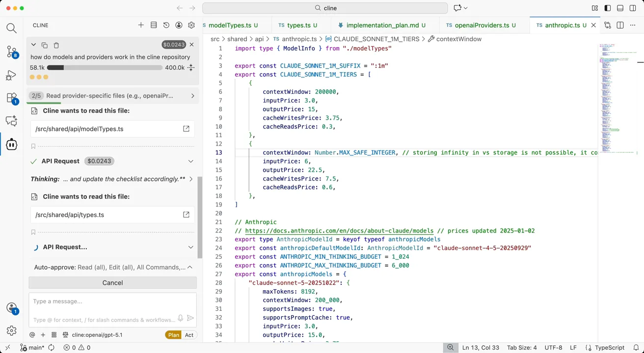Open Source Control view with 8 changes
Screen dimensions: 644x353
[x=12, y=51]
